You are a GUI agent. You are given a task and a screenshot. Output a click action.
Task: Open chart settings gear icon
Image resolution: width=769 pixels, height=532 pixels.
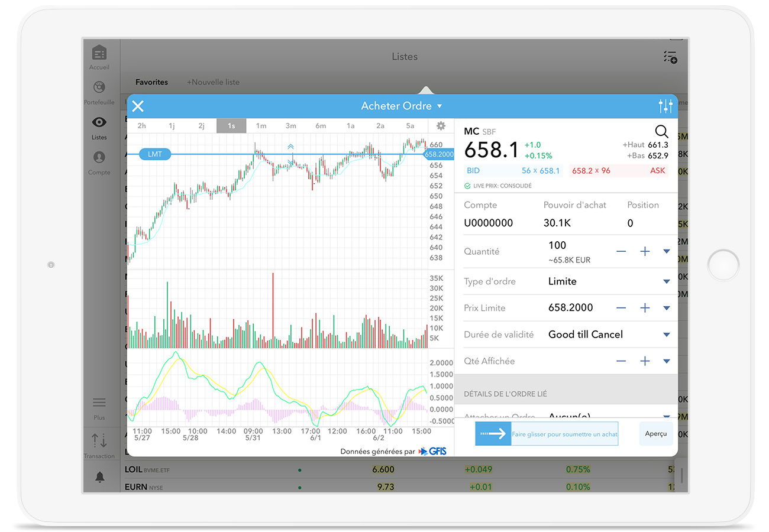441,126
